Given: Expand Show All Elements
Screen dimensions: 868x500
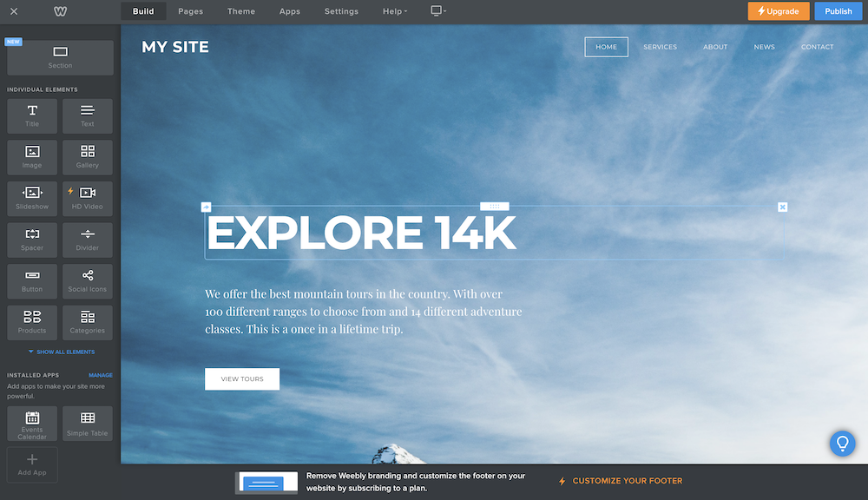Looking at the screenshot, I should [62, 352].
